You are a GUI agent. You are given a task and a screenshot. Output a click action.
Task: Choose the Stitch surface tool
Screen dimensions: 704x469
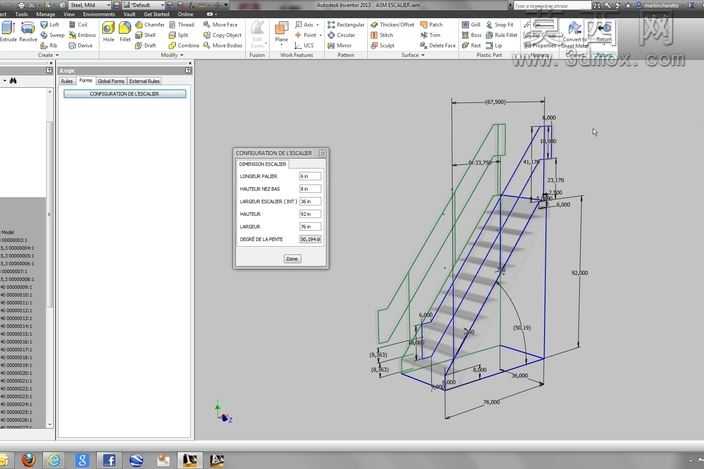(382, 35)
